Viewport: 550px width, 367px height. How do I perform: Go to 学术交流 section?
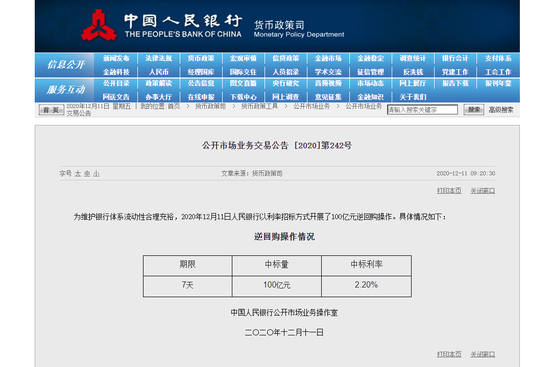(x=328, y=72)
